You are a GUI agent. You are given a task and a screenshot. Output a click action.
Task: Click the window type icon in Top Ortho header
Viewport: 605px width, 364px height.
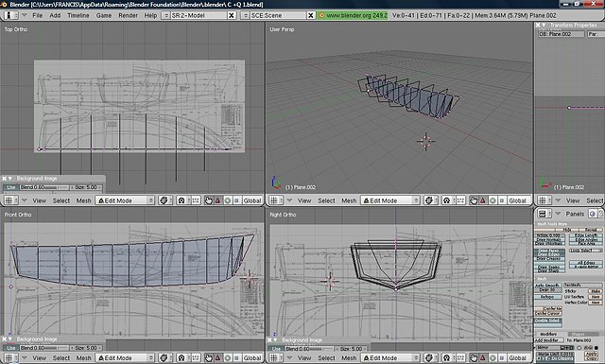pyautogui.click(x=9, y=200)
